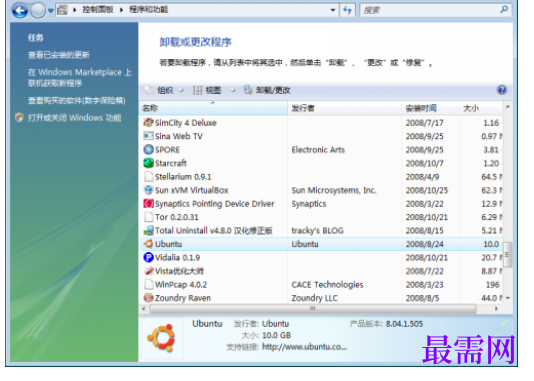The height and width of the screenshot is (381, 534).
Task: Click the tracky's BLOG publisher cell
Action: (x=317, y=231)
